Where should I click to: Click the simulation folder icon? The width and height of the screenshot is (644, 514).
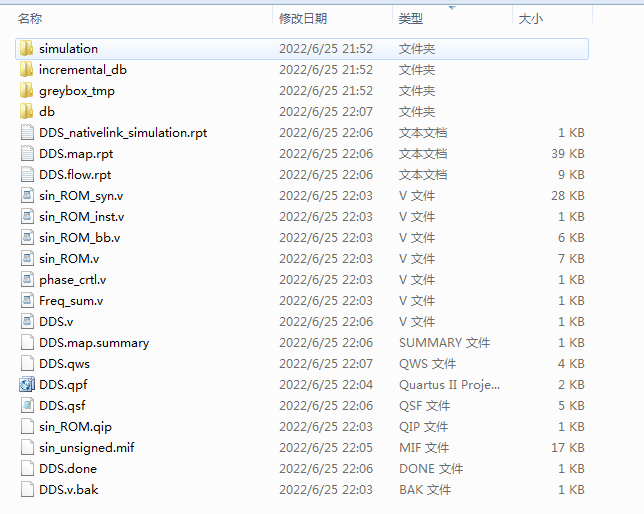(27, 48)
